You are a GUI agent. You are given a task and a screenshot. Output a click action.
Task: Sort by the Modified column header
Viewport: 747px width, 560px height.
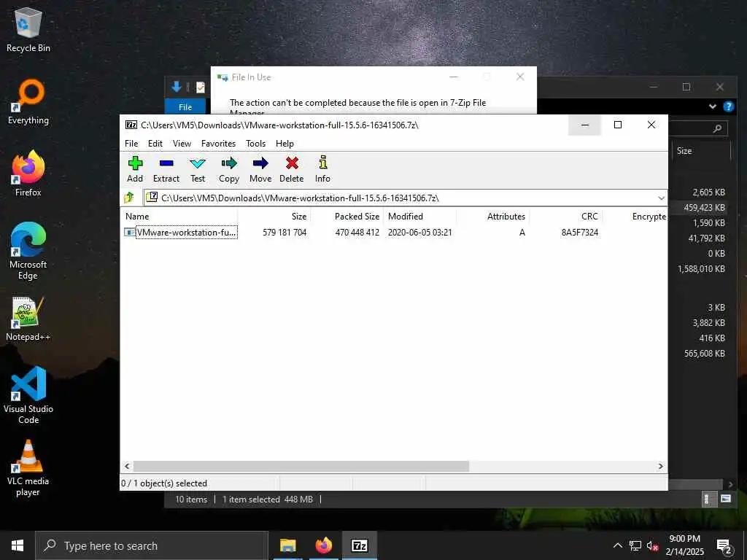(x=419, y=216)
